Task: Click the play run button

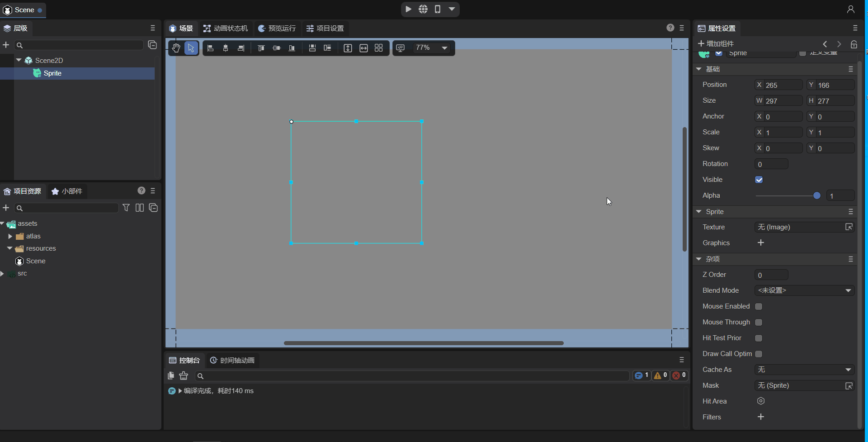Action: pos(408,9)
